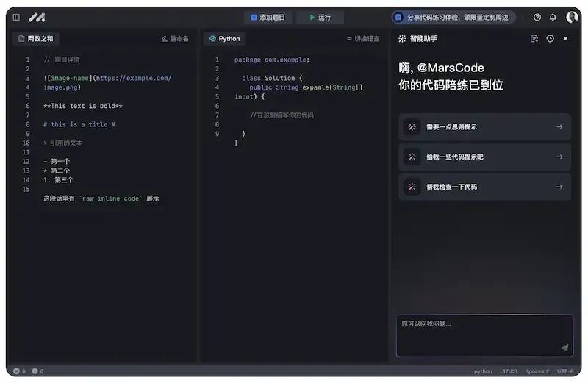
Task: Open the user profile avatar
Action: point(572,17)
